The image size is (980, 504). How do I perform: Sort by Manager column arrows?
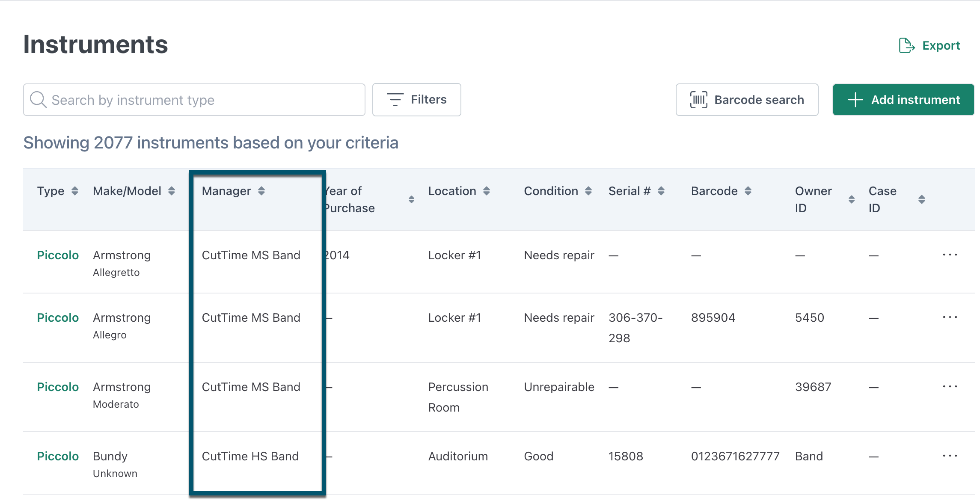[x=261, y=191]
